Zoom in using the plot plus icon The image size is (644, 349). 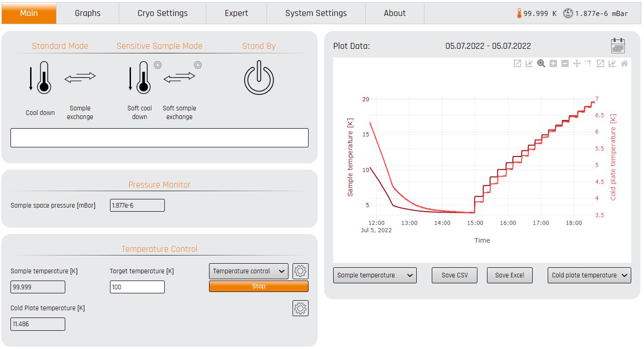pos(553,64)
